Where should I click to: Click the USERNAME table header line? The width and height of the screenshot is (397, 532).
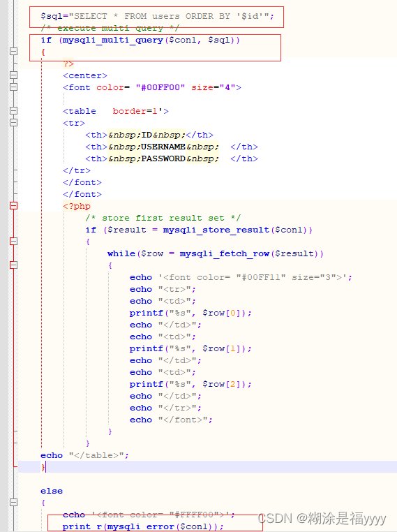click(172, 147)
